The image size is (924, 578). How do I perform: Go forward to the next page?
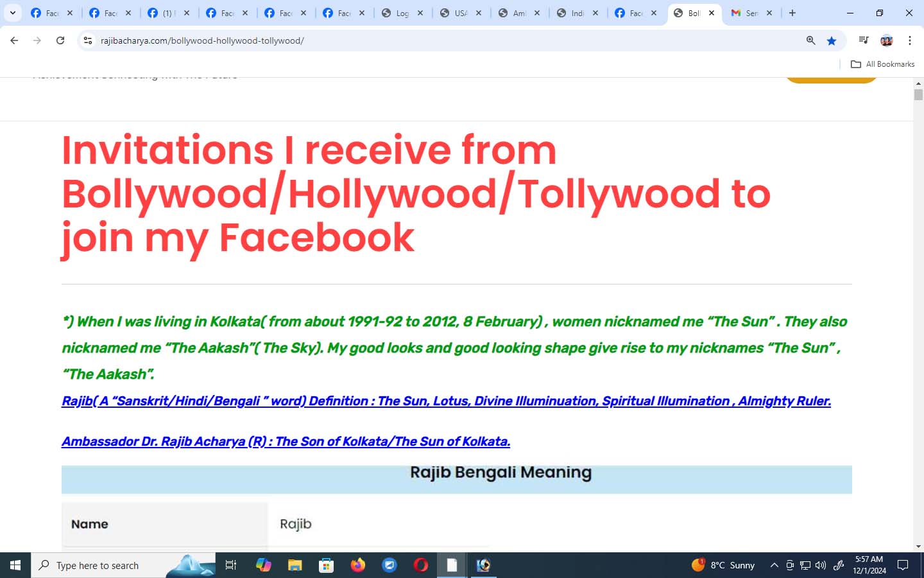pos(37,40)
